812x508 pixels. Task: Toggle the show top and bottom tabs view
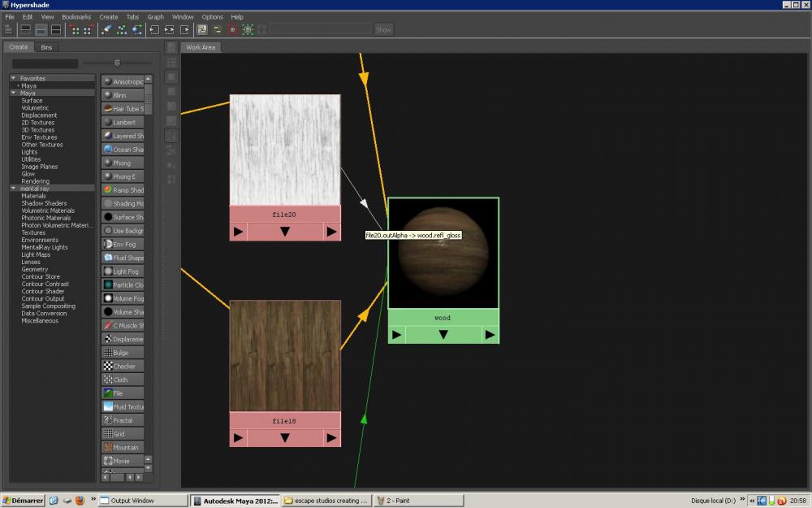click(56, 30)
